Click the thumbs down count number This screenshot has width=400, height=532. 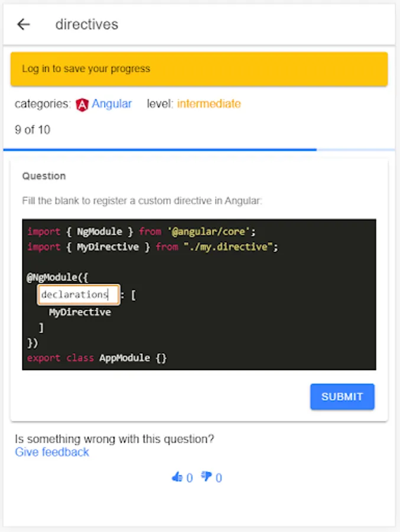219,478
